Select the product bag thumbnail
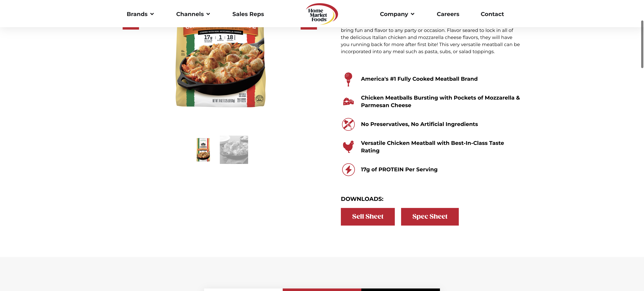Screen dimensions: 644x291 pos(203,150)
